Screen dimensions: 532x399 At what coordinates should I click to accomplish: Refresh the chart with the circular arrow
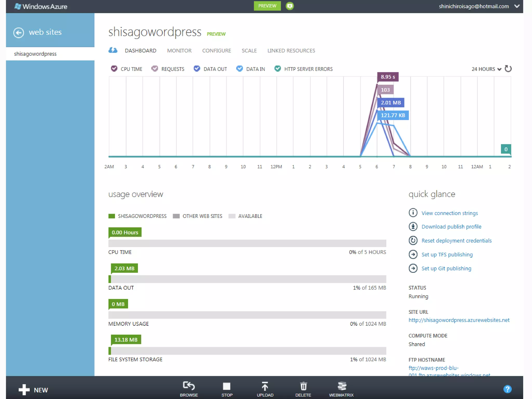coord(508,69)
